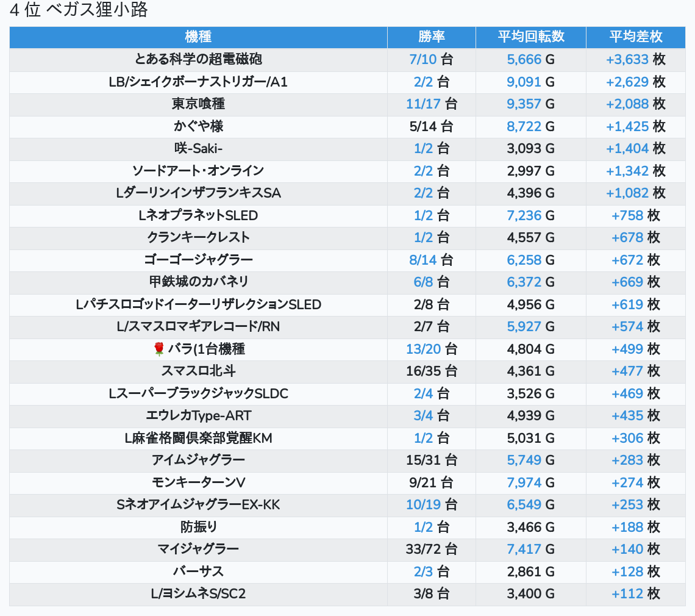Click 10/19 win rate for SネオアイムジャグラーEX-KK
This screenshot has height=616, width=695.
pyautogui.click(x=423, y=504)
